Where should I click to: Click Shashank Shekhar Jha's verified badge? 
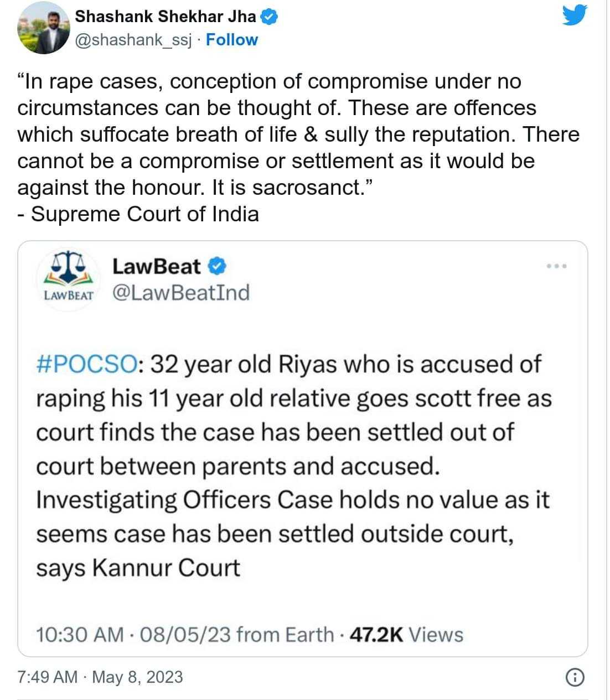coord(269,17)
